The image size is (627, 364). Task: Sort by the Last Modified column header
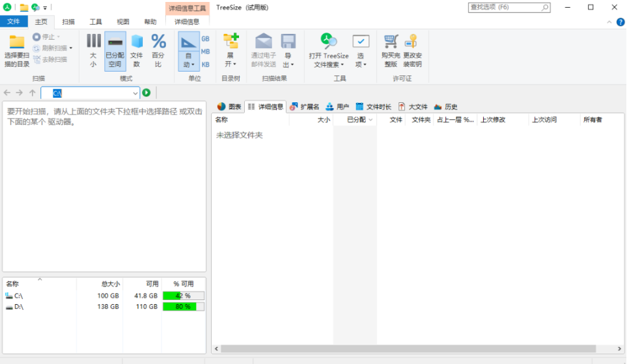pos(503,120)
